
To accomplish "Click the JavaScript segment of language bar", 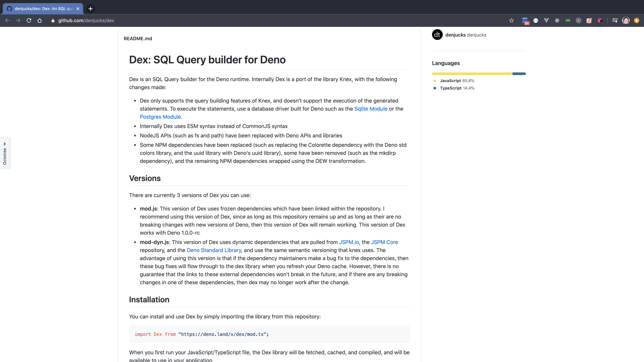I will 472,74.
